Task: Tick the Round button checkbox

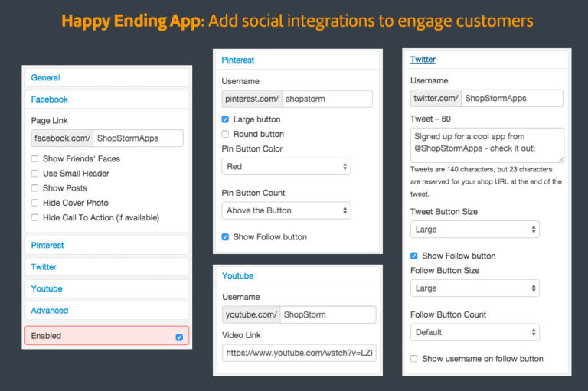Action: [225, 134]
